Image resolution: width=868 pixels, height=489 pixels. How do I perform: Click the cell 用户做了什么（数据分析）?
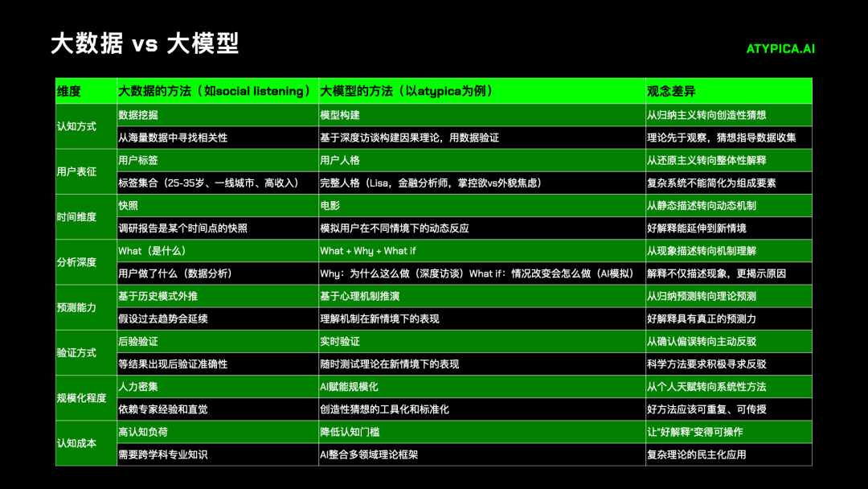[218, 273]
